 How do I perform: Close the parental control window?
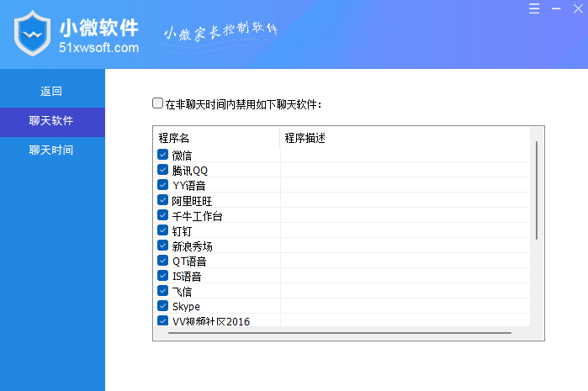pyautogui.click(x=578, y=8)
